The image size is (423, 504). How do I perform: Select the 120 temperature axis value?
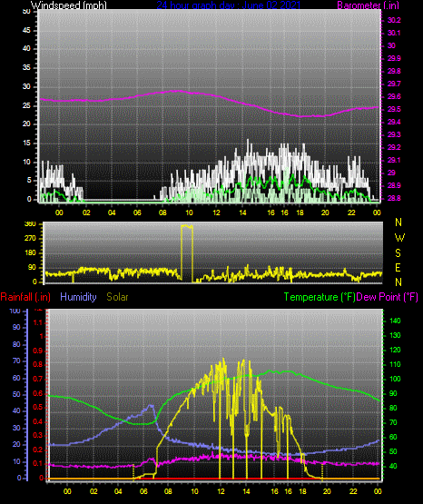click(395, 350)
